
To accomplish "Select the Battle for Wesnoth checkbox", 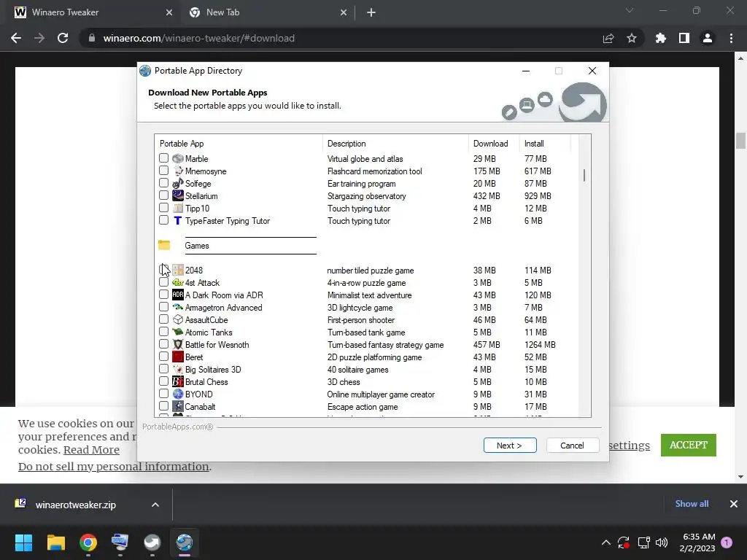I will [164, 344].
